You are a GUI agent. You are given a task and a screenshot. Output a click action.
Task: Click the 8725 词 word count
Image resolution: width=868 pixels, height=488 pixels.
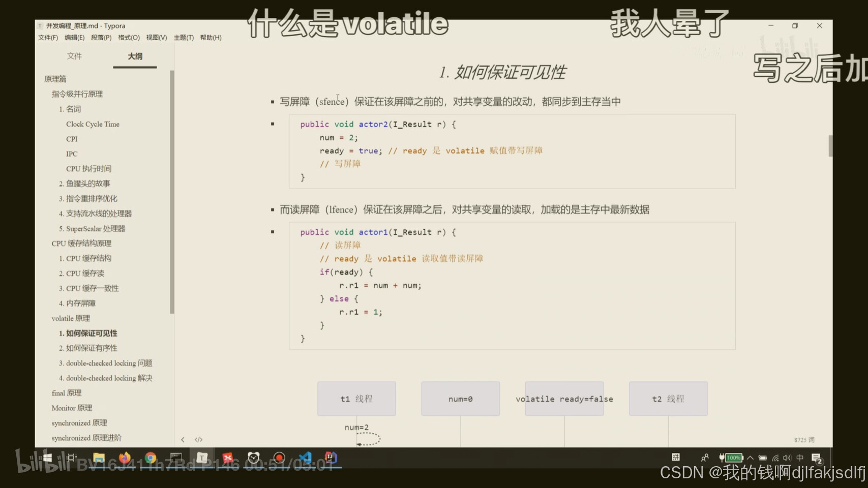[805, 439]
